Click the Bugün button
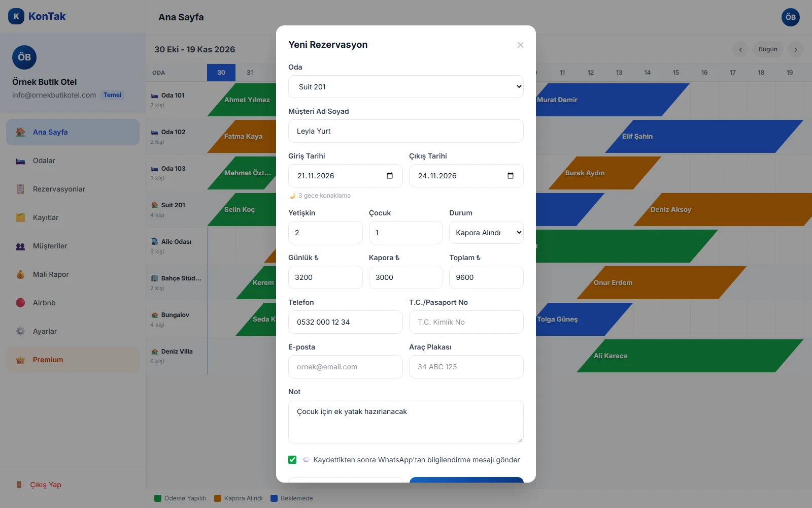The width and height of the screenshot is (812, 508). (768, 49)
